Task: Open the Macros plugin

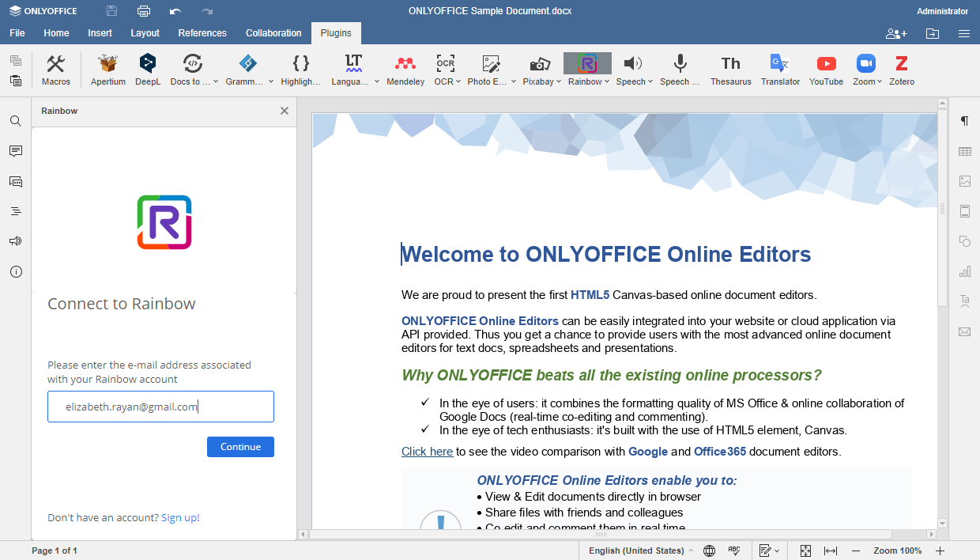Action: (56, 70)
